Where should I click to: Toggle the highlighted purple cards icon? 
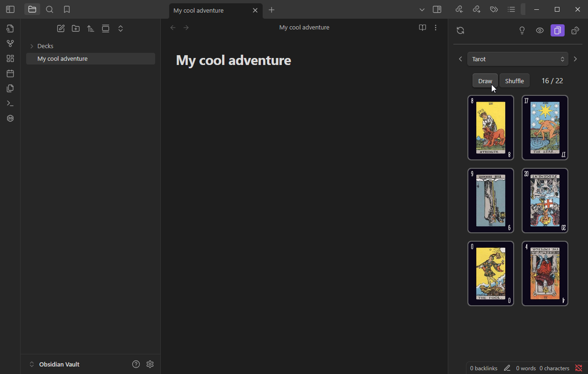[x=558, y=30]
